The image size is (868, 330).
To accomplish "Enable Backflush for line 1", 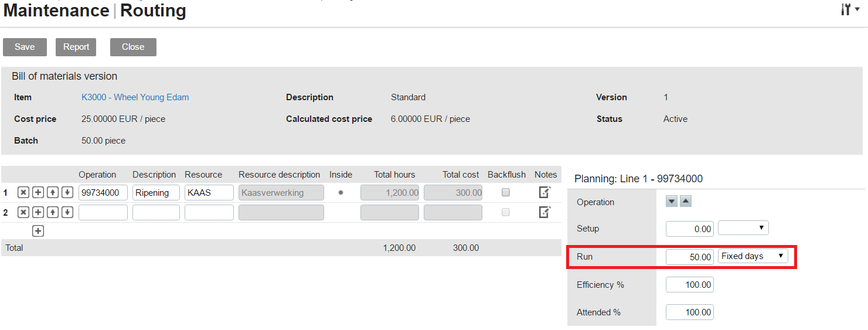I will (506, 192).
